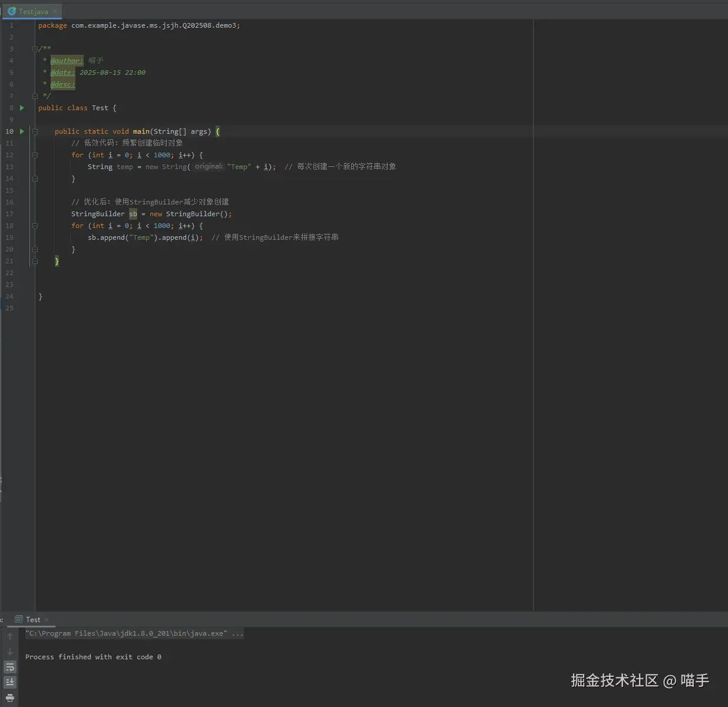This screenshot has width=728, height=707.
Task: Select the Test run console tab
Action: pos(33,619)
